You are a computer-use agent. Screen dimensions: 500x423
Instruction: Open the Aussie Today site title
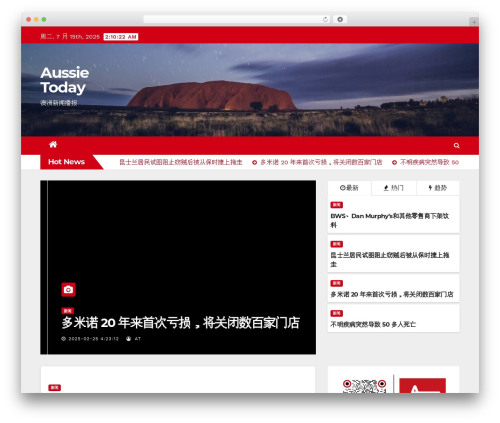point(65,80)
